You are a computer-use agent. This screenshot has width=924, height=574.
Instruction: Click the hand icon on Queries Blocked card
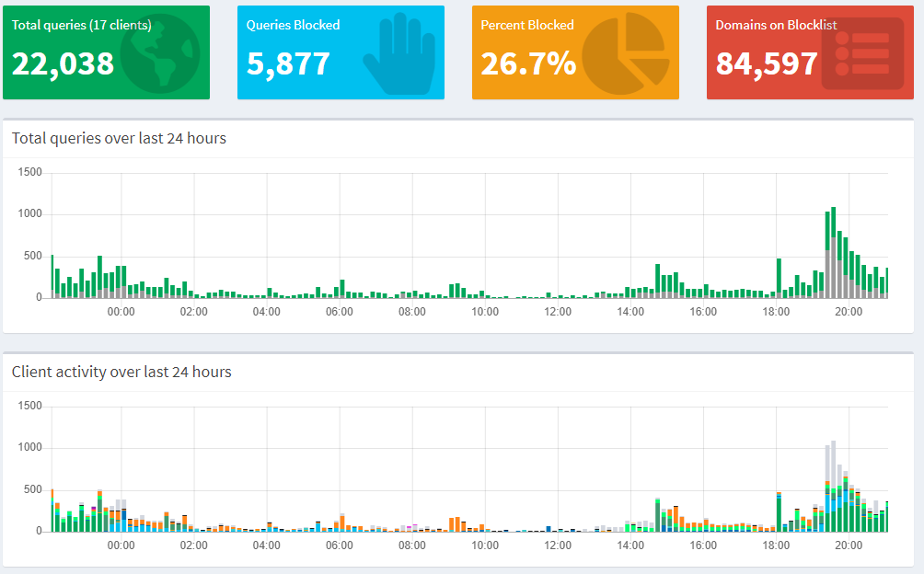click(x=397, y=55)
